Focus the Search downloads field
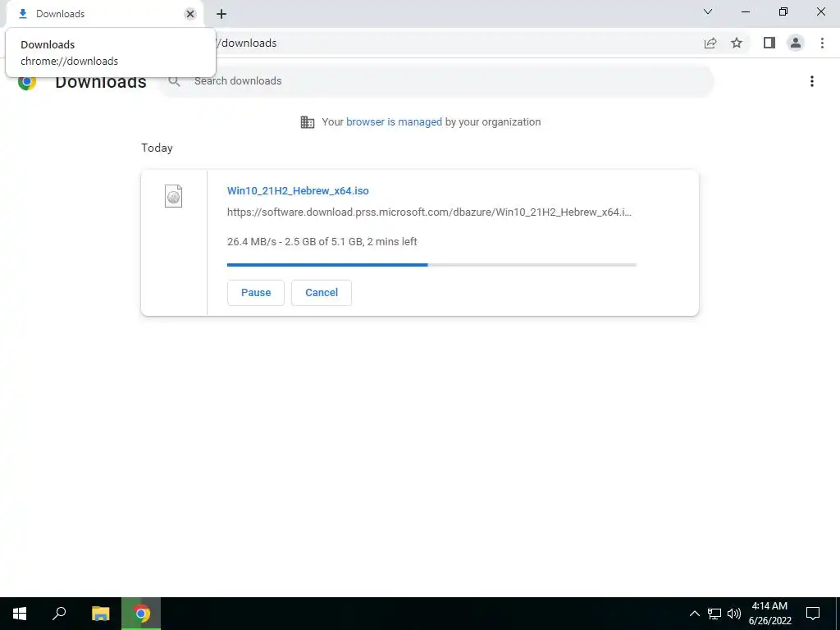840x630 pixels. 436,81
